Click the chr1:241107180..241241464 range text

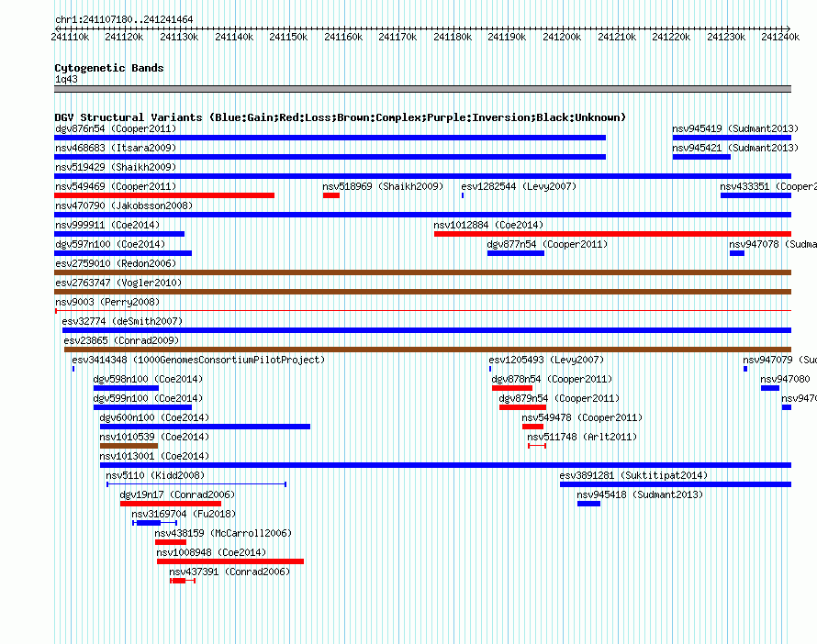pyautogui.click(x=124, y=19)
